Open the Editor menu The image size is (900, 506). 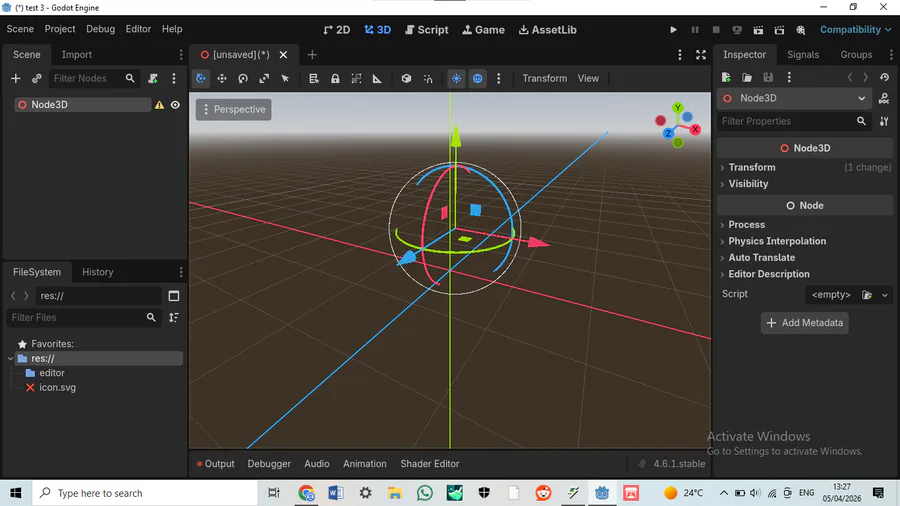pyautogui.click(x=138, y=29)
